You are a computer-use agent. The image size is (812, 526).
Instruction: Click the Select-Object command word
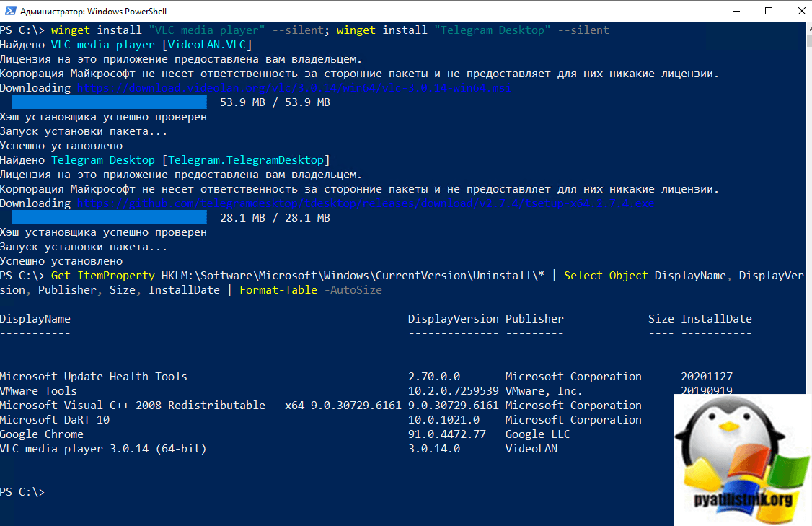click(605, 276)
